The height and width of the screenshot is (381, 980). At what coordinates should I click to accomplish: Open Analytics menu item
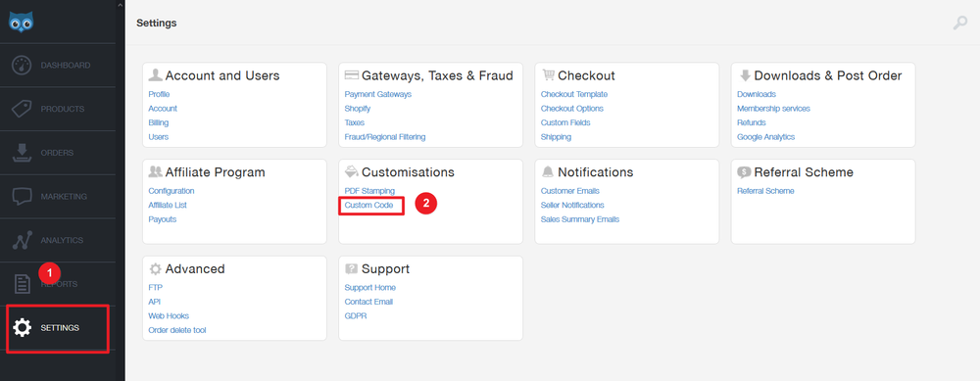62,240
